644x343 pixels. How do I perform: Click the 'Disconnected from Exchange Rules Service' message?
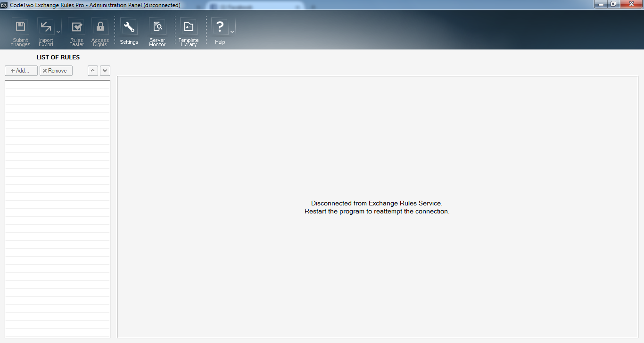377,204
